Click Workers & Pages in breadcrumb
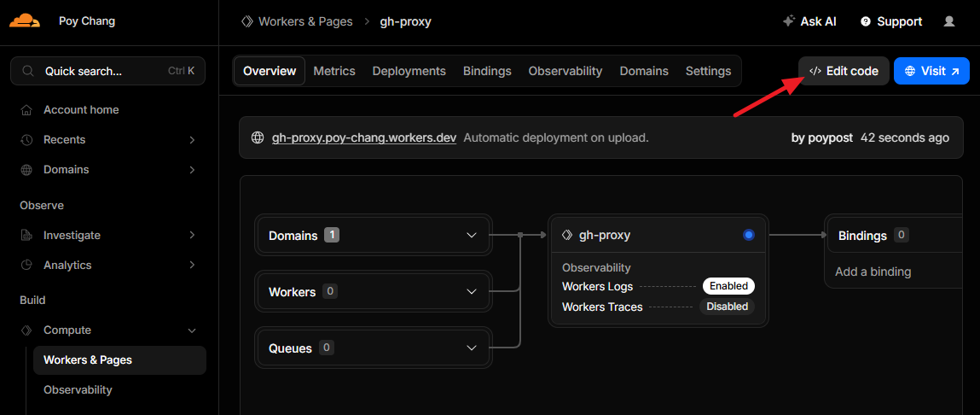The image size is (980, 415). tap(305, 22)
